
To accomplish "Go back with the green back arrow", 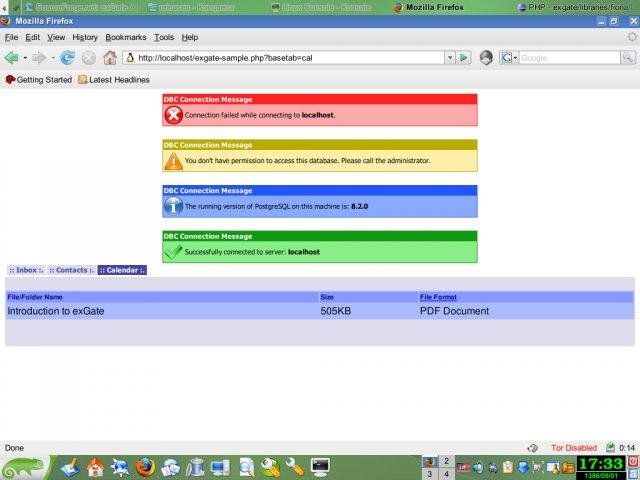I will click(11, 58).
